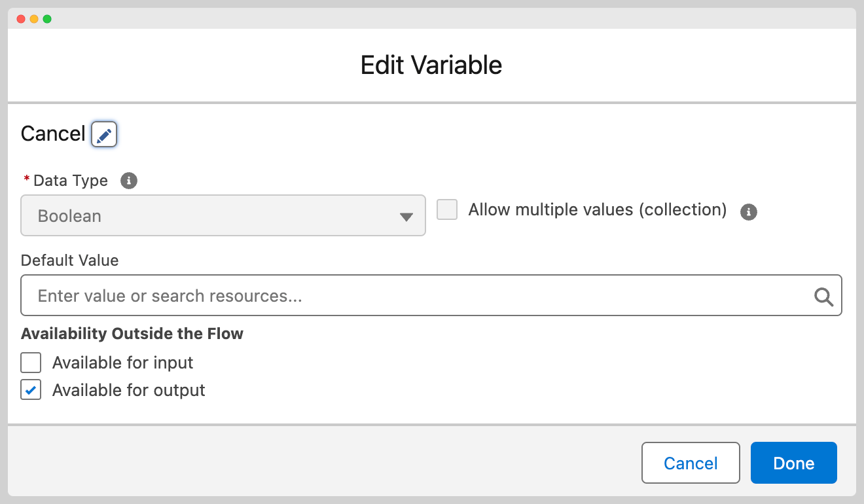Click the blue Done button
The height and width of the screenshot is (504, 864).
coord(793,463)
